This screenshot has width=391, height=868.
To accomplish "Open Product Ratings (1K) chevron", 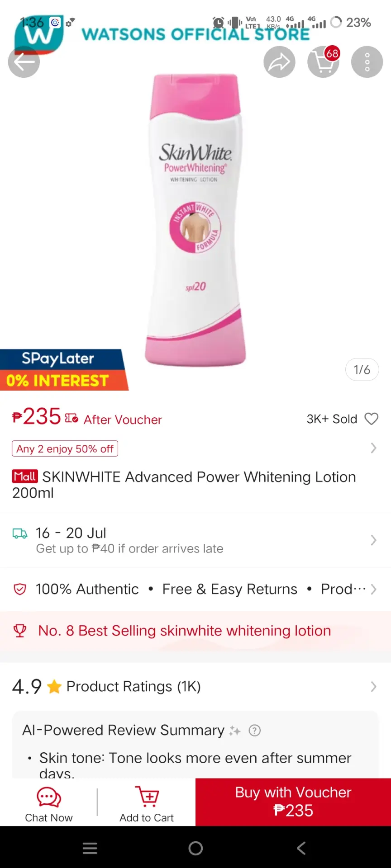I will 373,687.
